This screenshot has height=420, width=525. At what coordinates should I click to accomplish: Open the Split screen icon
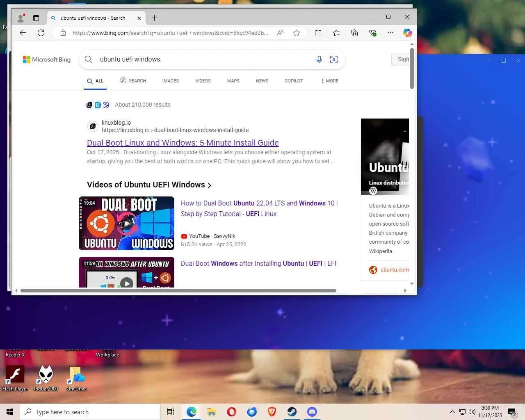click(318, 33)
